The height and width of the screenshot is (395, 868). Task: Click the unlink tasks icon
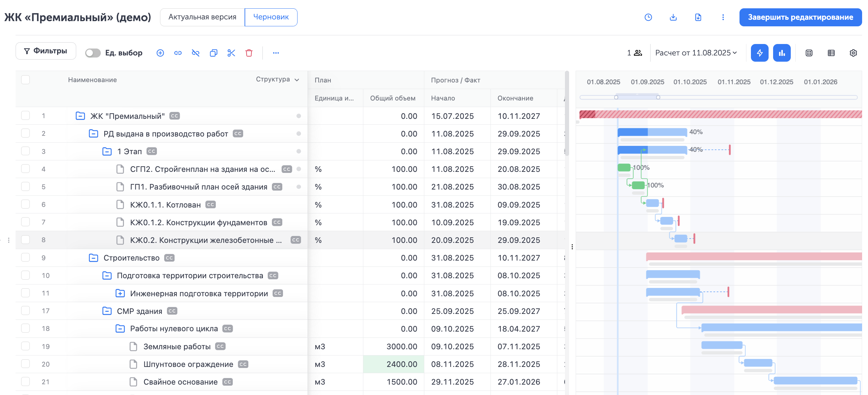pyautogui.click(x=196, y=53)
